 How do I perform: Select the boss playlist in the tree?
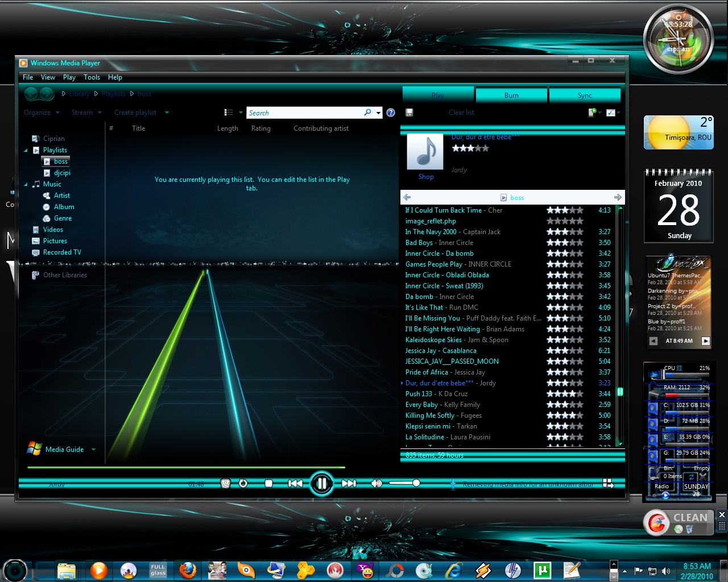(x=56, y=161)
